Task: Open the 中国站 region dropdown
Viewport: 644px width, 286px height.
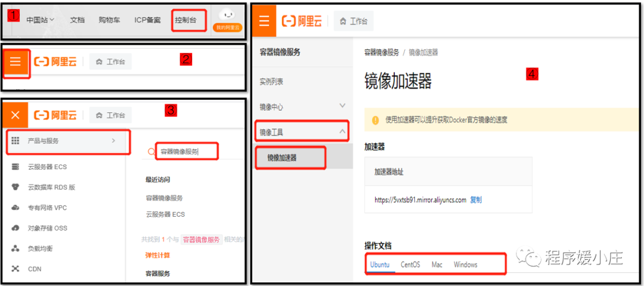Action: 41,20
